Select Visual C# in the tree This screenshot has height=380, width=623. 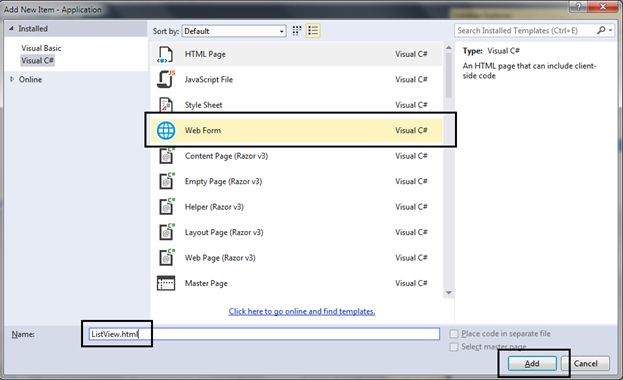(x=37, y=60)
